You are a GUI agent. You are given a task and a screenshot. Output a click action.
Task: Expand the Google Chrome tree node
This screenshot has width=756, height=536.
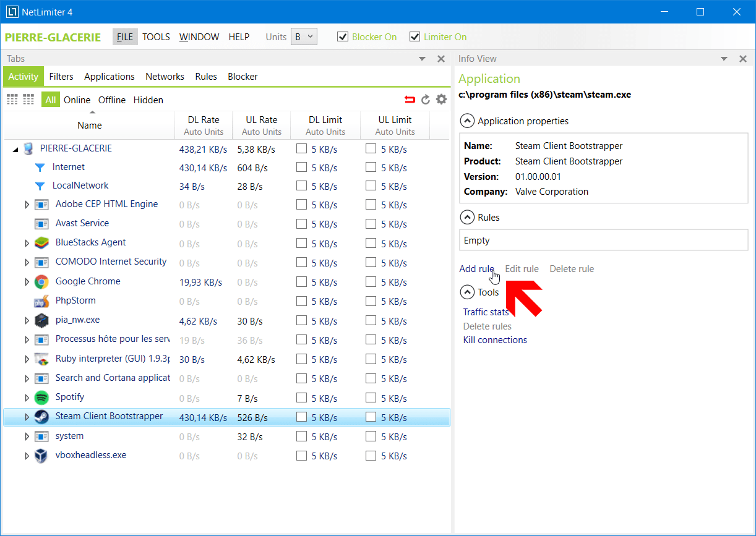coord(27,282)
